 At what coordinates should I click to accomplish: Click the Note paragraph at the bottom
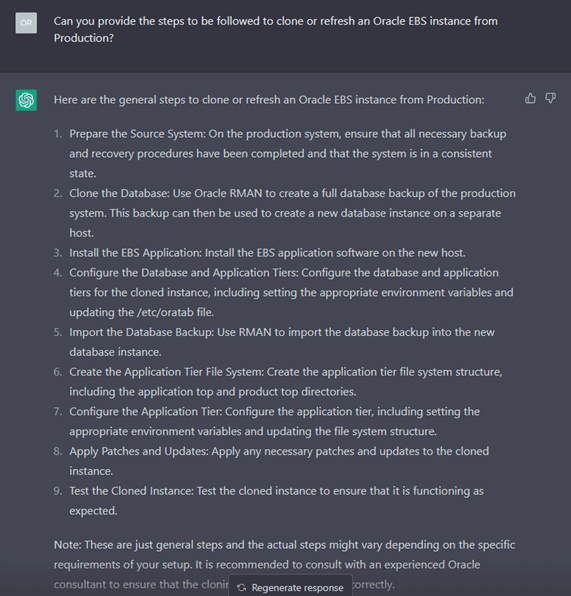(284, 564)
